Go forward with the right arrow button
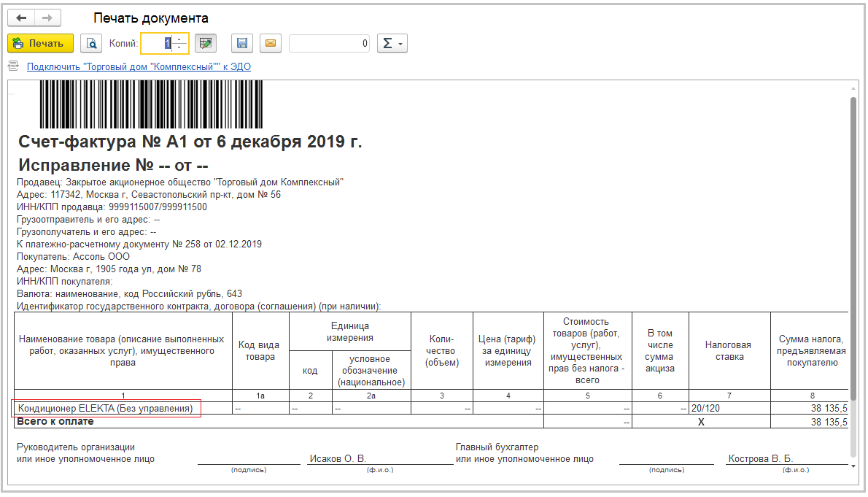This screenshot has height=497, width=868. click(47, 18)
